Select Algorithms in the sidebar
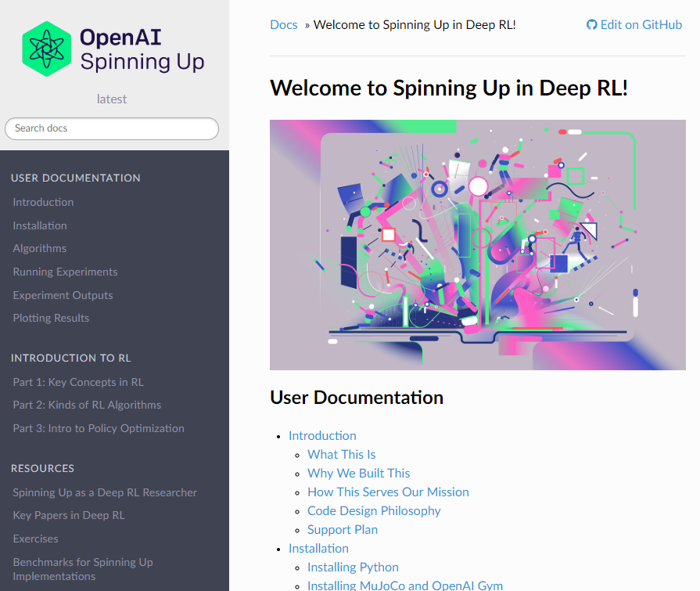 [x=39, y=248]
